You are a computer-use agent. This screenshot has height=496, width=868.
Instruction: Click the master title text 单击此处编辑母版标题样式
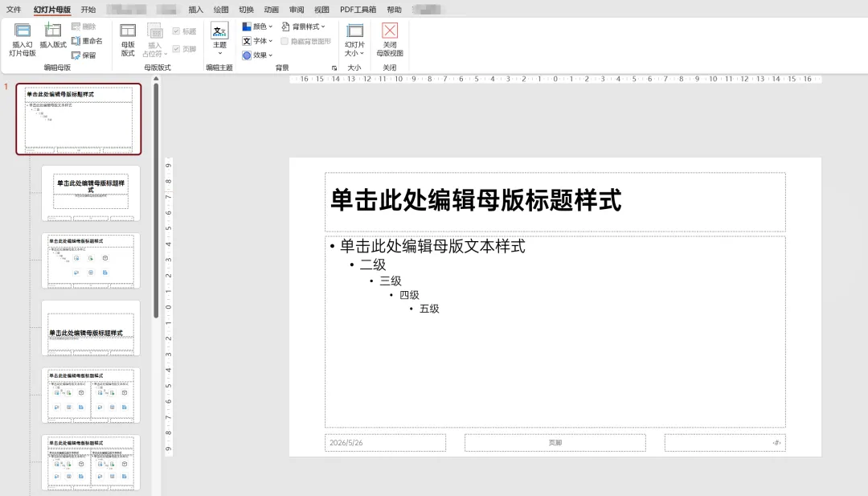tap(476, 200)
